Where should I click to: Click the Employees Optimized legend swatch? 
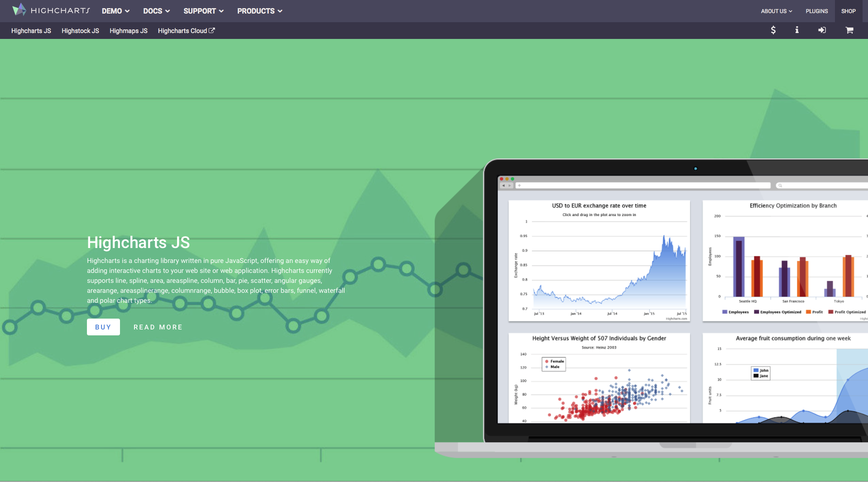(x=756, y=312)
